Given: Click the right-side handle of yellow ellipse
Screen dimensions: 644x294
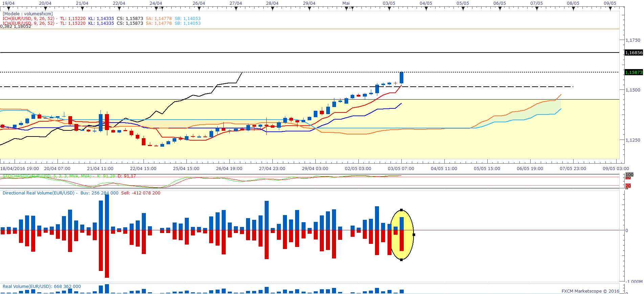Looking at the screenshot, I should [x=414, y=235].
